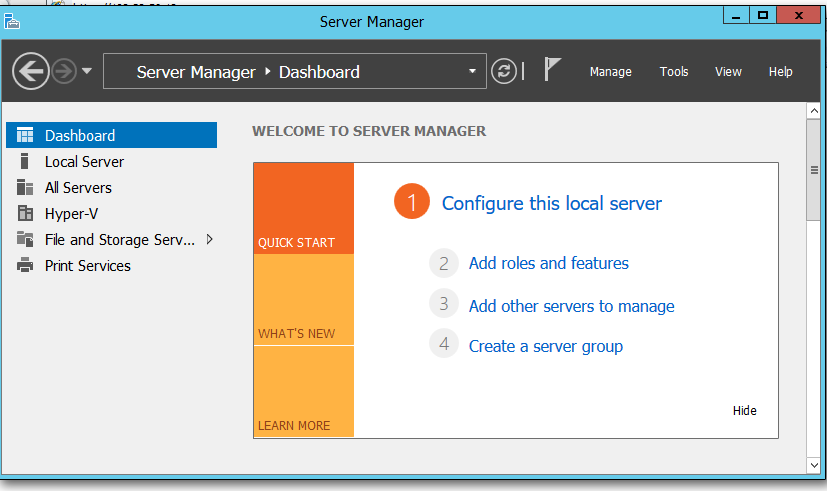
Task: Open All Servers in the sidebar
Action: click(78, 188)
